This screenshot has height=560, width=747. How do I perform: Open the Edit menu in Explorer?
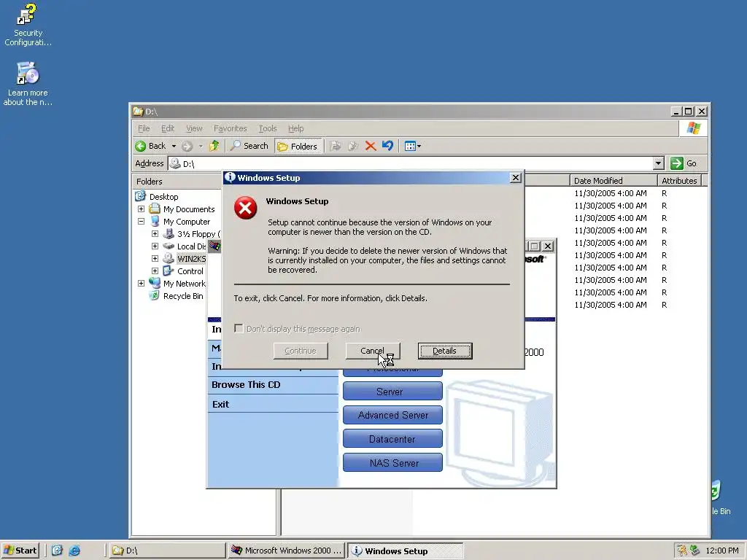pos(168,128)
